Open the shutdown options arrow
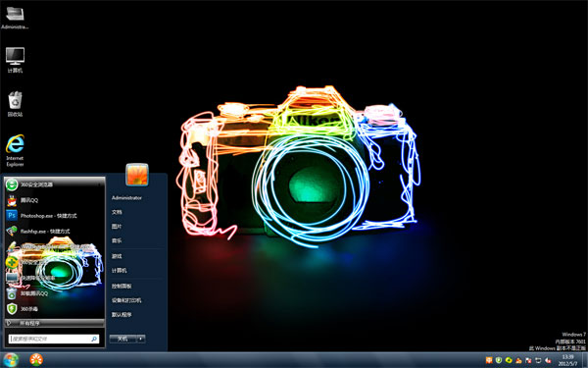Image resolution: width=588 pixels, height=368 pixels. click(141, 339)
